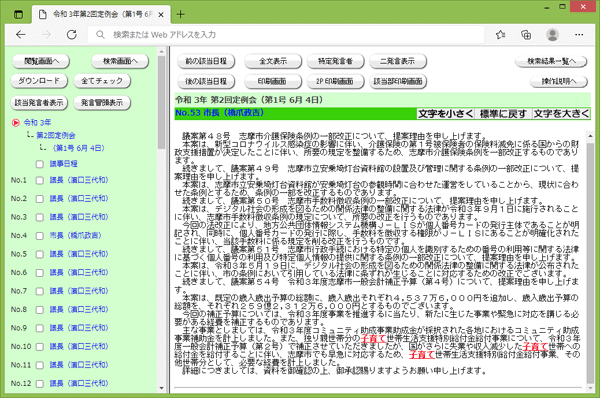Open the Collections icon

526,35
